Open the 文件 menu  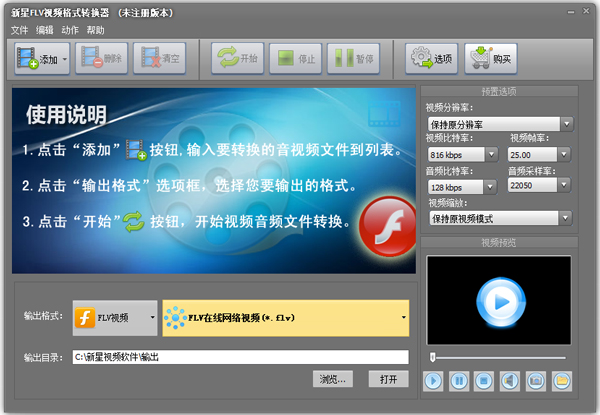tap(19, 30)
